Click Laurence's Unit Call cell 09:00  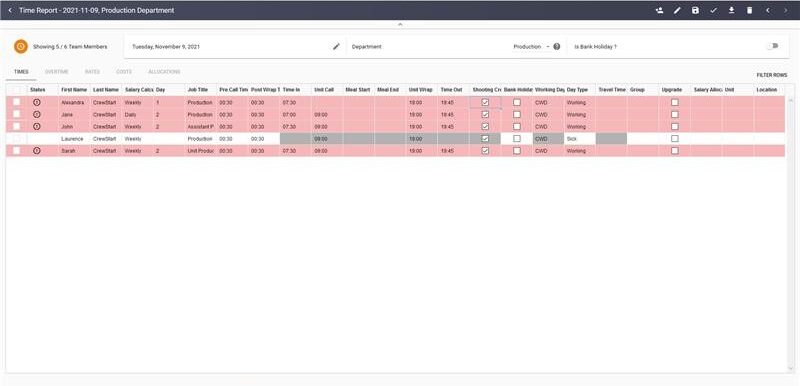point(327,139)
